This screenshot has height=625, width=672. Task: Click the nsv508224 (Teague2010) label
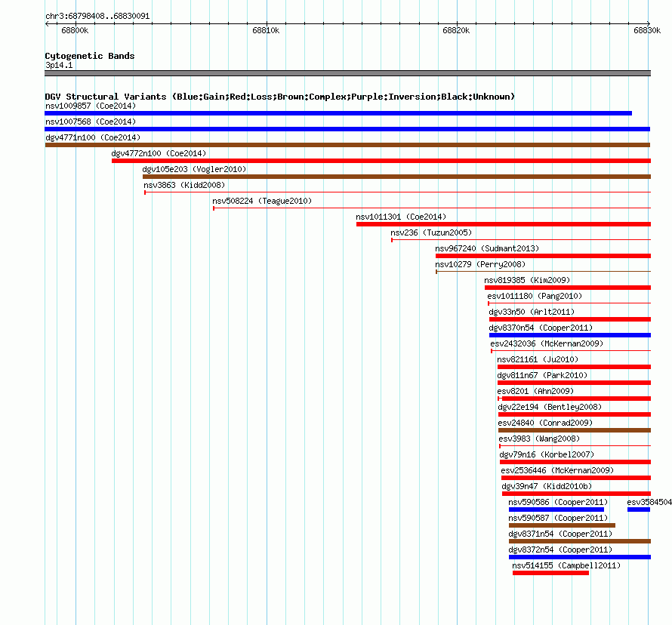[262, 201]
